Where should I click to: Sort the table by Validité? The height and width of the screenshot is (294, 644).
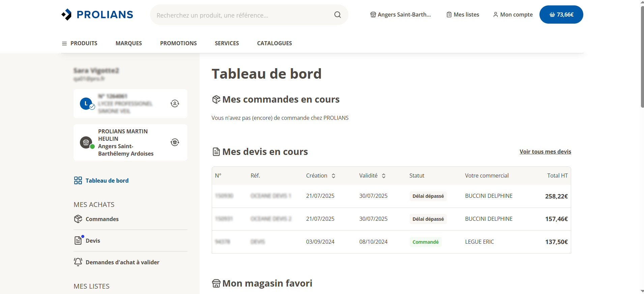[x=384, y=176]
